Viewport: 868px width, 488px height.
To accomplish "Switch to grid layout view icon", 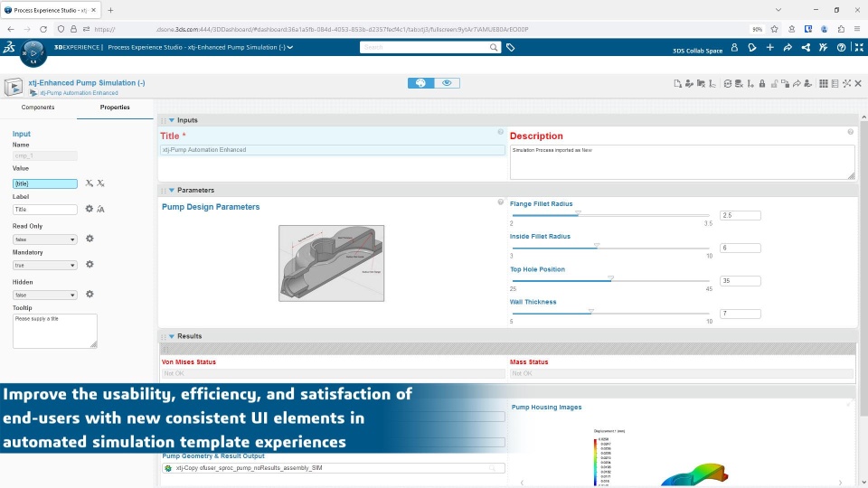I will (824, 83).
